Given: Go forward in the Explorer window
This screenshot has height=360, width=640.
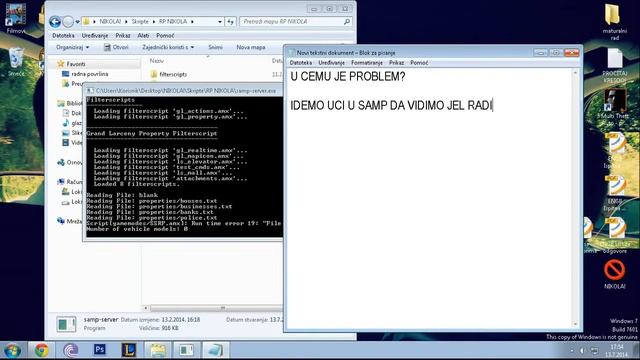Looking at the screenshot, I should pyautogui.click(x=68, y=22).
